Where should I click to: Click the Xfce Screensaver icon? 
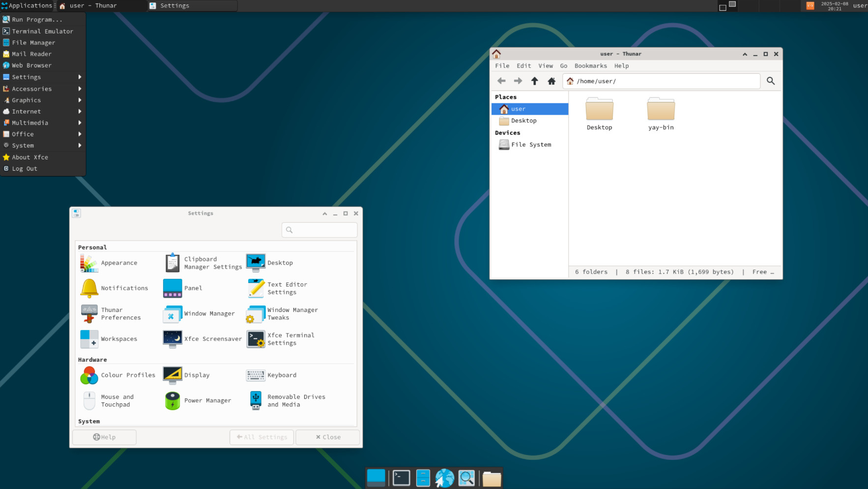pyautogui.click(x=173, y=339)
